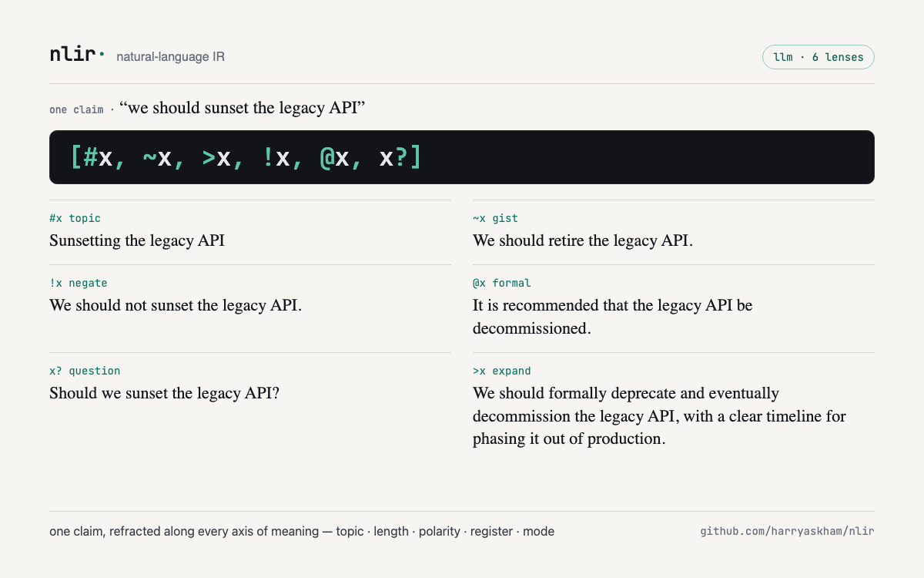The image size is (924, 578).
Task: Click the "#x topic" lens label
Action: click(x=75, y=218)
